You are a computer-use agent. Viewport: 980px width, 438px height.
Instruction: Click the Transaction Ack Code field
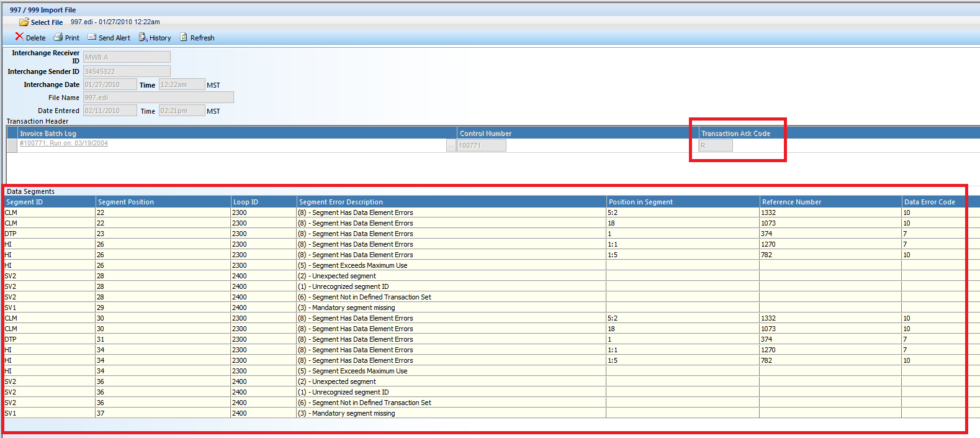point(716,145)
